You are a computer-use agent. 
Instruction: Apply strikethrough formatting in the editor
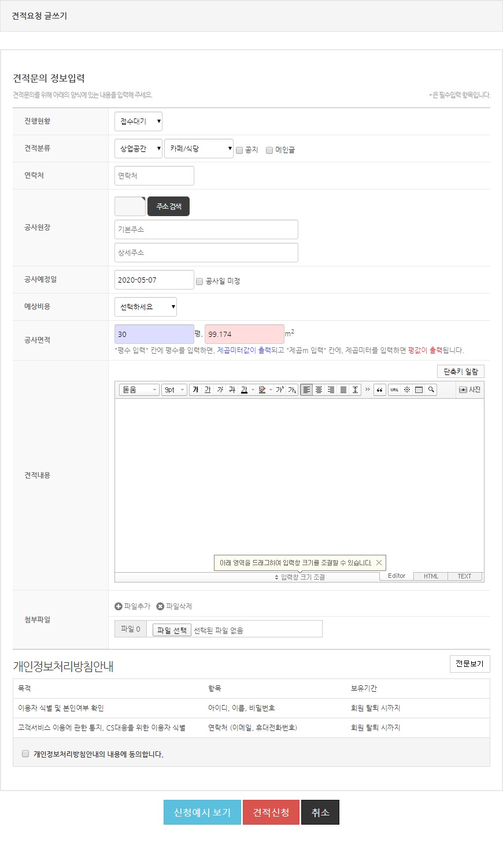232,390
